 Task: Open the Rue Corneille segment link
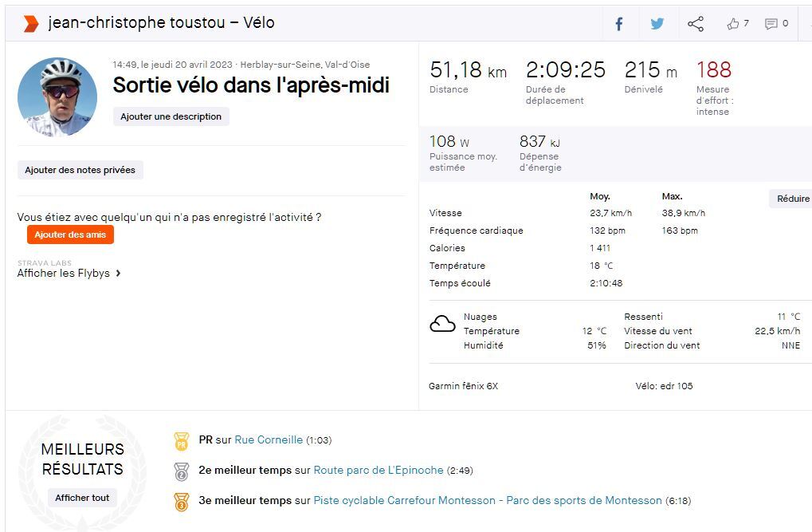click(269, 440)
